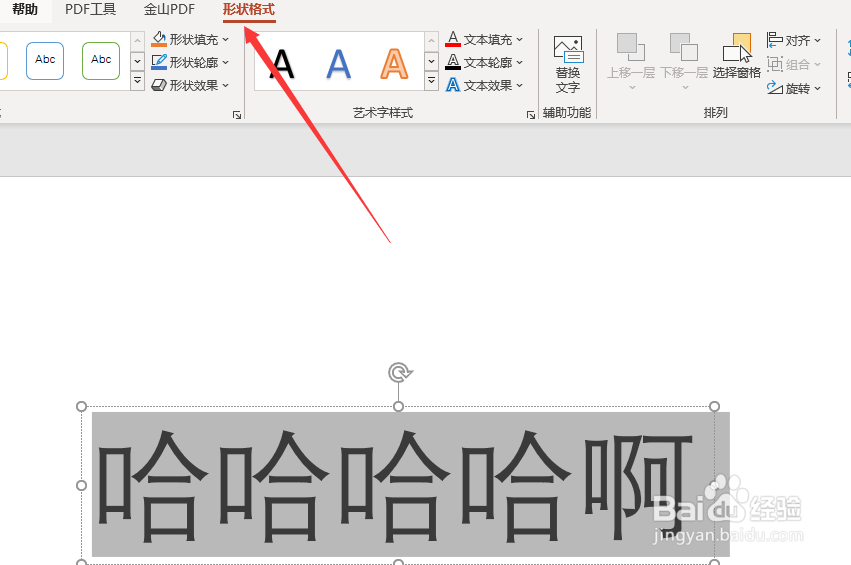The image size is (851, 565).
Task: Click the 文本轮廓 A icon
Action: 453,62
